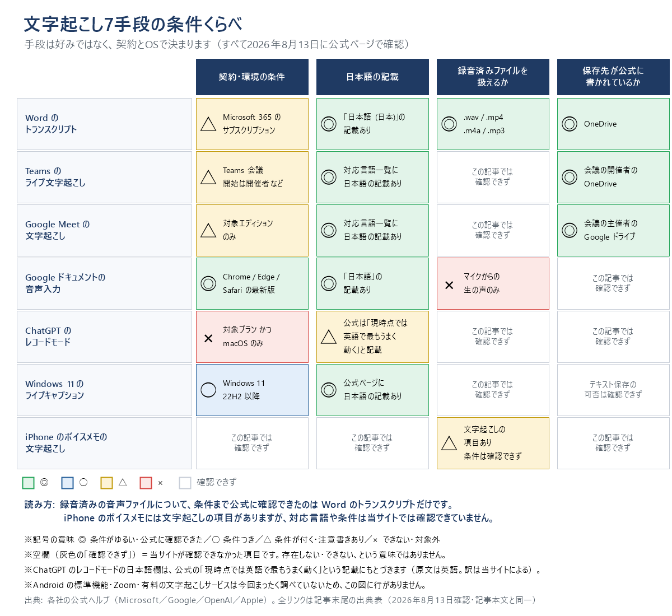This screenshot has height=616, width=672.
Task: Click the テキスト保存の可否は確認できず cell
Action: click(x=613, y=390)
